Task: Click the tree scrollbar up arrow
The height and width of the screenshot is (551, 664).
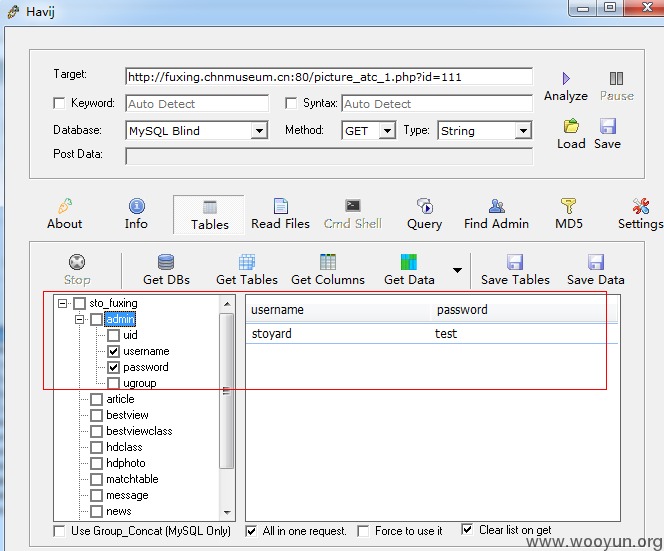Action: [x=227, y=304]
